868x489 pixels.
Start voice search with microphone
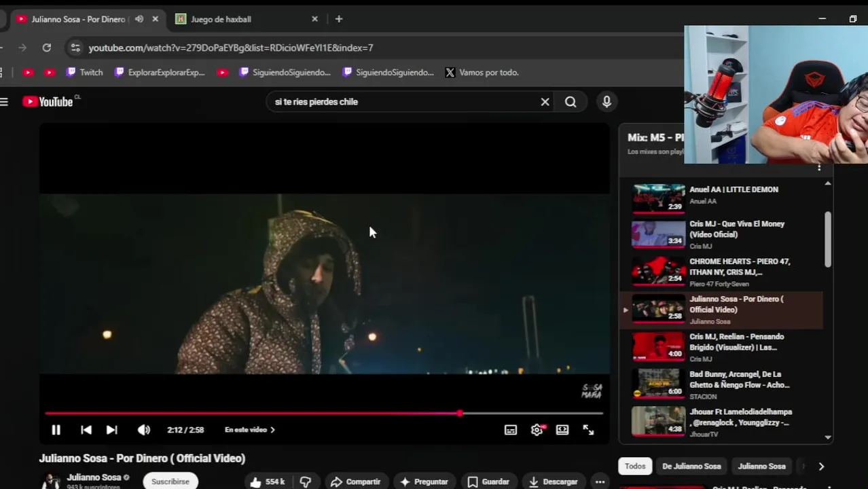tap(607, 102)
